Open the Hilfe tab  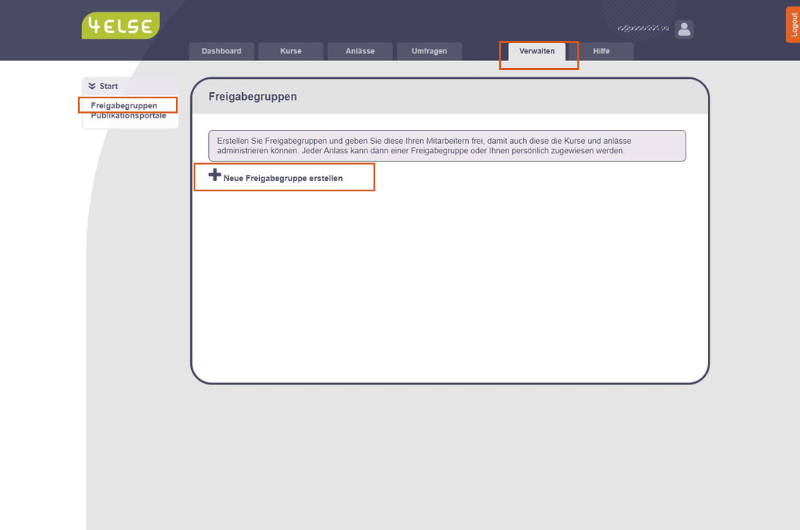coord(601,51)
